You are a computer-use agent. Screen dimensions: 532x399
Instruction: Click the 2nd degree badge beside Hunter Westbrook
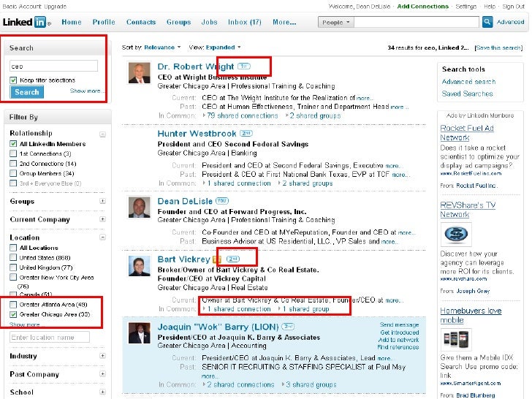pyautogui.click(x=246, y=133)
